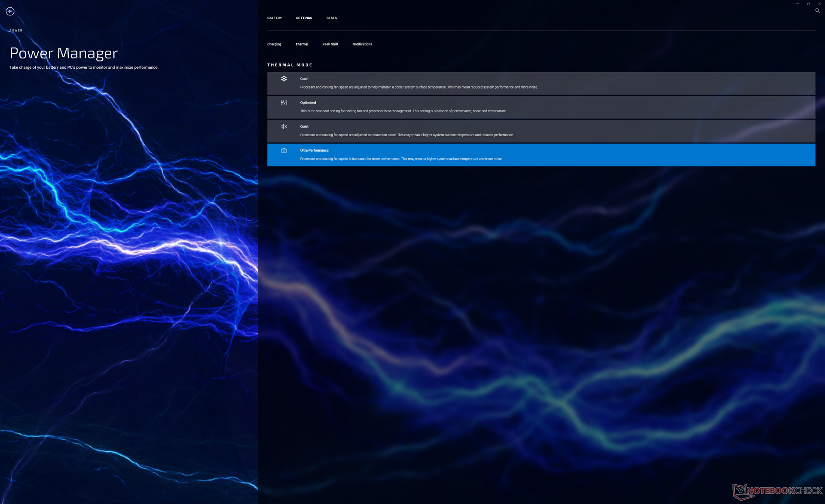Screen dimensions: 825x504
Task: Minimize the Power Manager window
Action: [797, 4]
